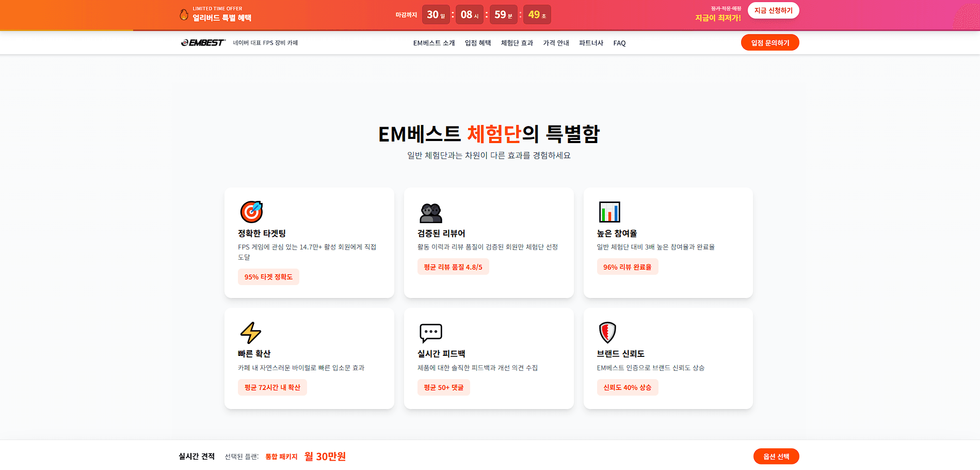Select 가격 안내 in the top navigation
This screenshot has width=980, height=470.
(x=555, y=43)
